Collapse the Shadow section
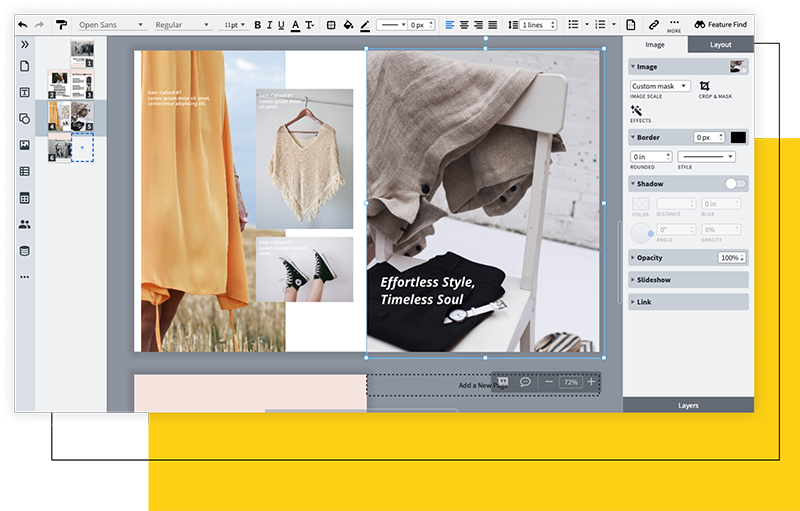800x511 pixels. click(633, 184)
